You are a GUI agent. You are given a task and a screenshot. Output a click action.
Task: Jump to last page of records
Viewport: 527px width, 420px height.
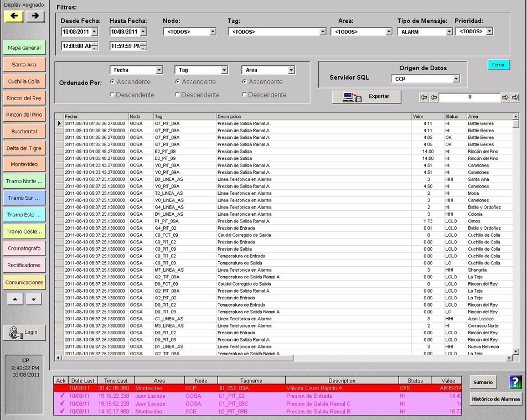(515, 97)
